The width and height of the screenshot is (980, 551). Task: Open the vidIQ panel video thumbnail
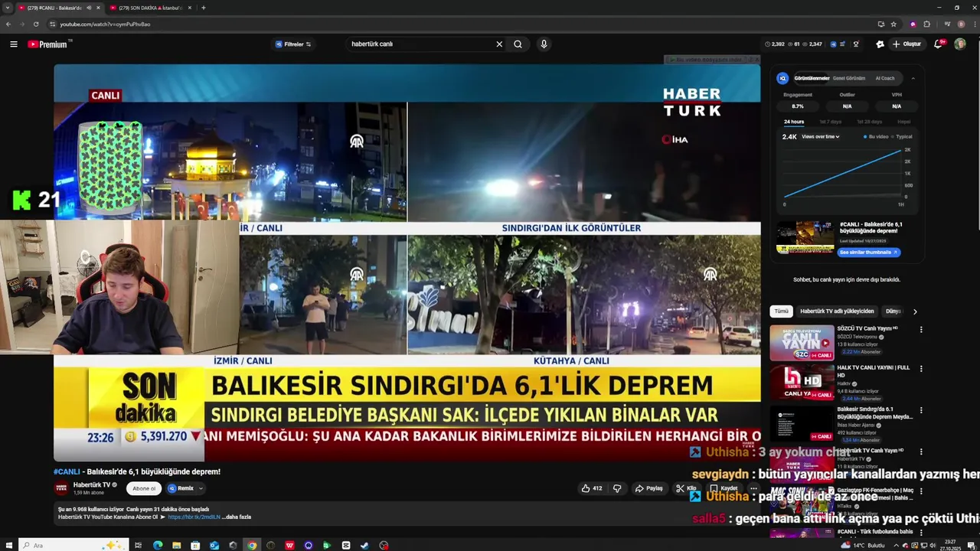point(805,237)
